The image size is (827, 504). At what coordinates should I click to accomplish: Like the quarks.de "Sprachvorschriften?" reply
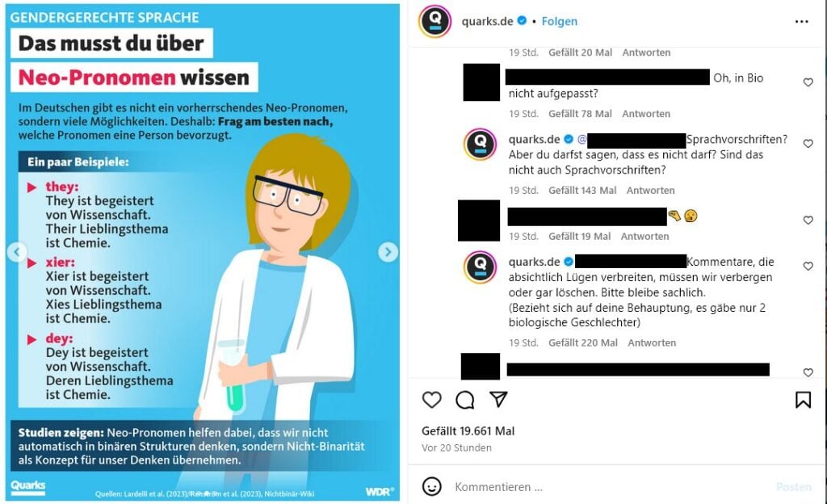808,144
